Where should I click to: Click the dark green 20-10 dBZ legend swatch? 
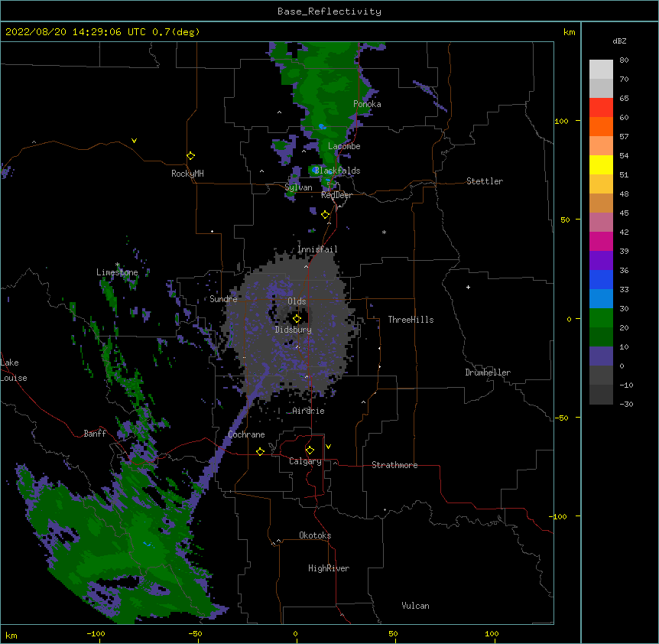click(601, 337)
